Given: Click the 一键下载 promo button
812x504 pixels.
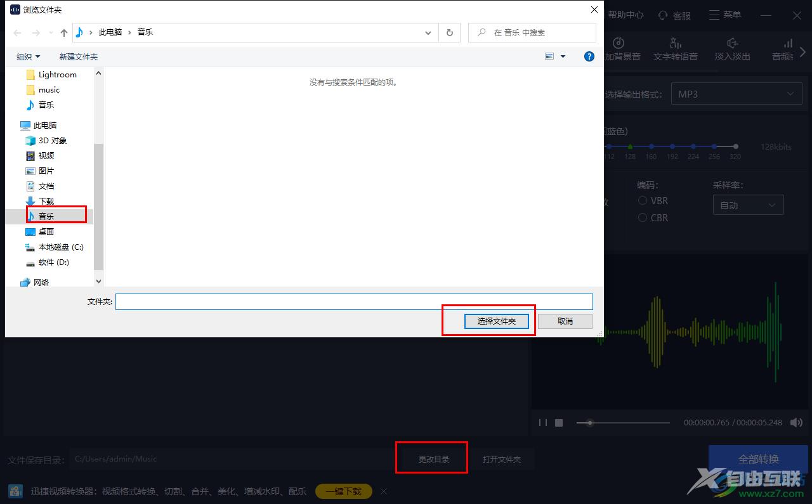Looking at the screenshot, I should [x=343, y=491].
